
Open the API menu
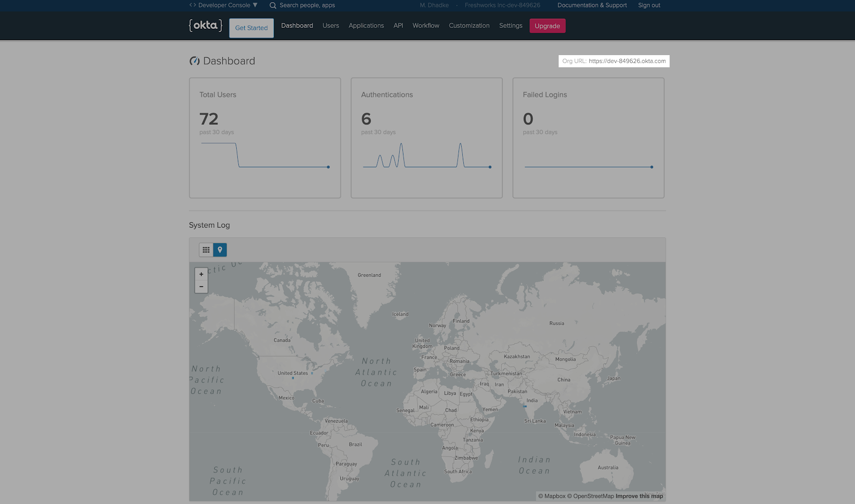click(398, 26)
